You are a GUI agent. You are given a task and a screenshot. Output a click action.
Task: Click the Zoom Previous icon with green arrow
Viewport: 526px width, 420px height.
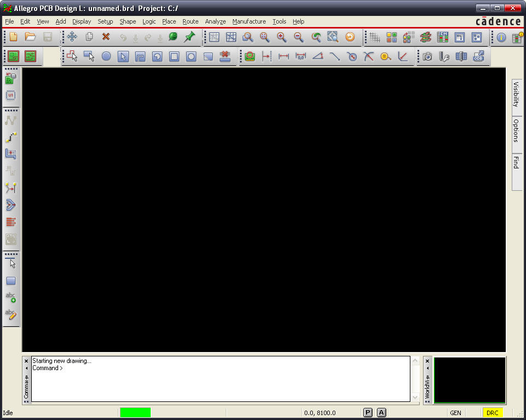point(316,37)
